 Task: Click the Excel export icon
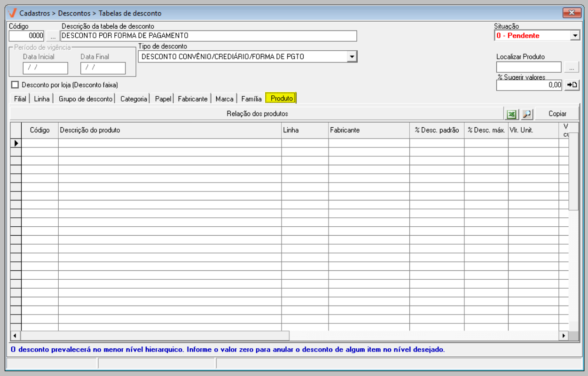pos(511,114)
